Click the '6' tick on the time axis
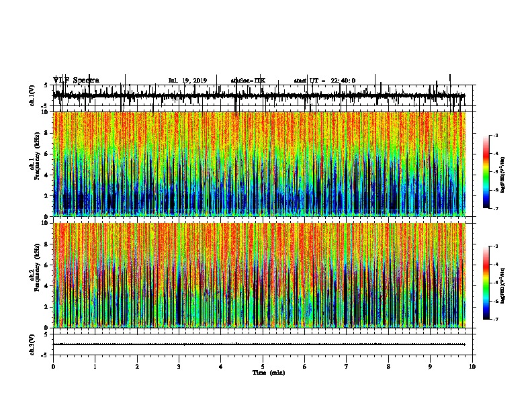 305,367
